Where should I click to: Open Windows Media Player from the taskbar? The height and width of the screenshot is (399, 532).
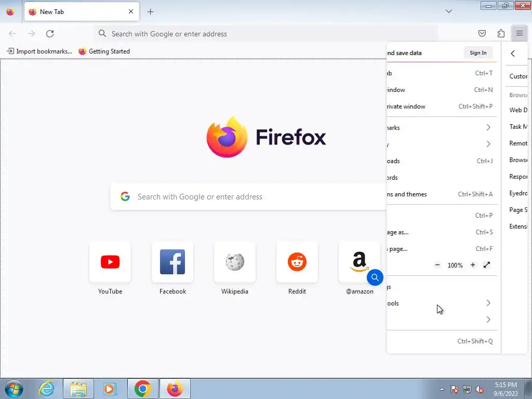[x=110, y=389]
